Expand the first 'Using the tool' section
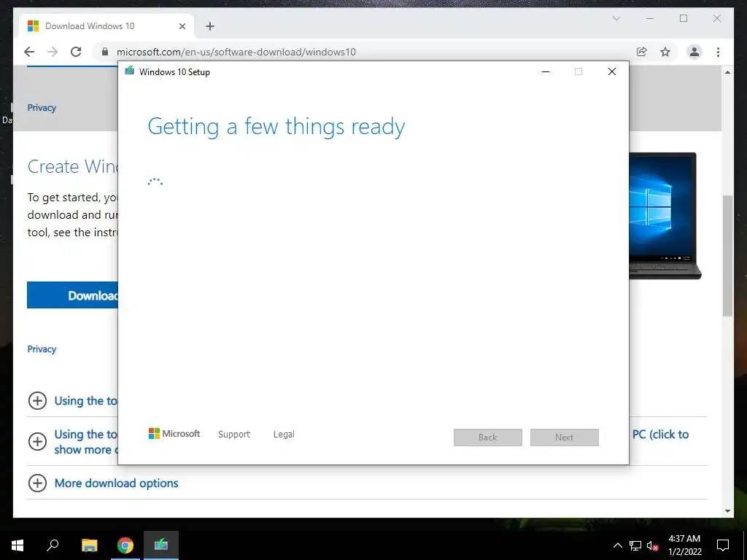747x560 pixels. point(37,400)
